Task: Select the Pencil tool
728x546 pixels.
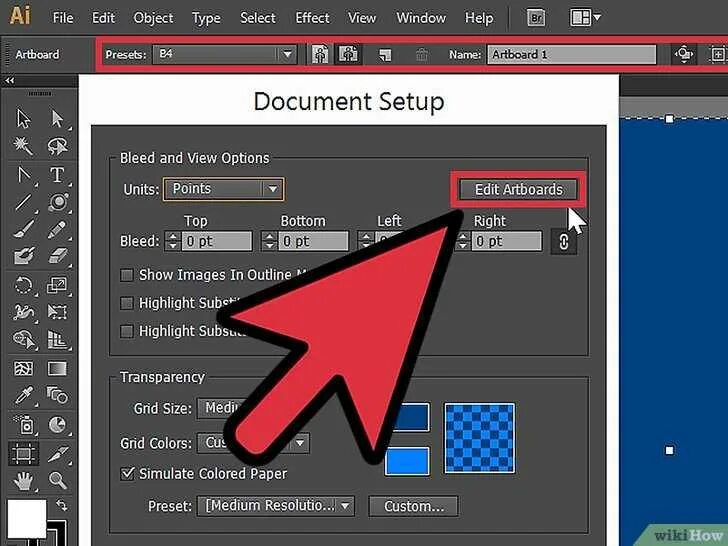Action: (57, 229)
